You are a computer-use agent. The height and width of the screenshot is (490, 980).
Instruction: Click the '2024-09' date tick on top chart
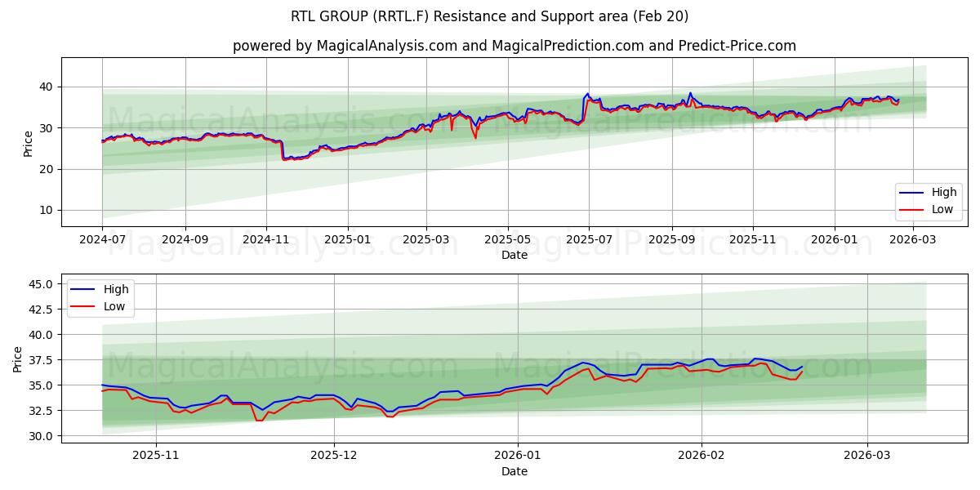coord(185,241)
